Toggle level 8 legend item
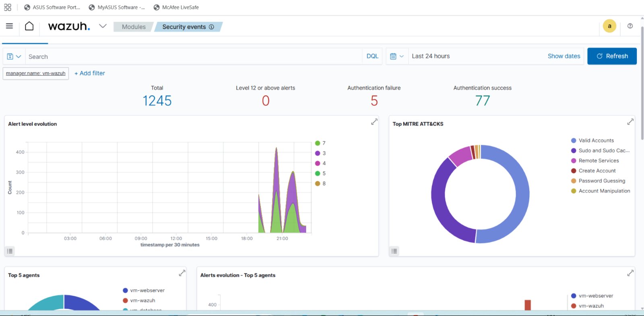644x316 pixels. pyautogui.click(x=320, y=184)
